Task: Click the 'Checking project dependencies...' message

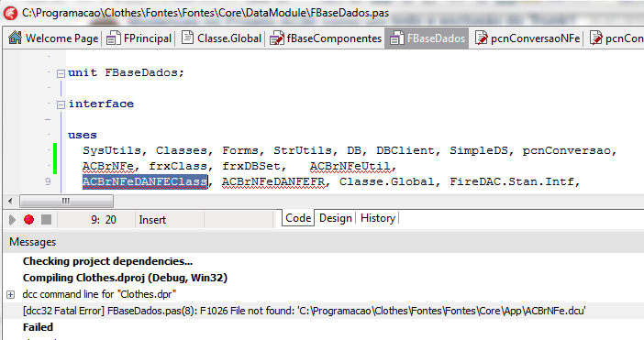Action: tap(107, 261)
